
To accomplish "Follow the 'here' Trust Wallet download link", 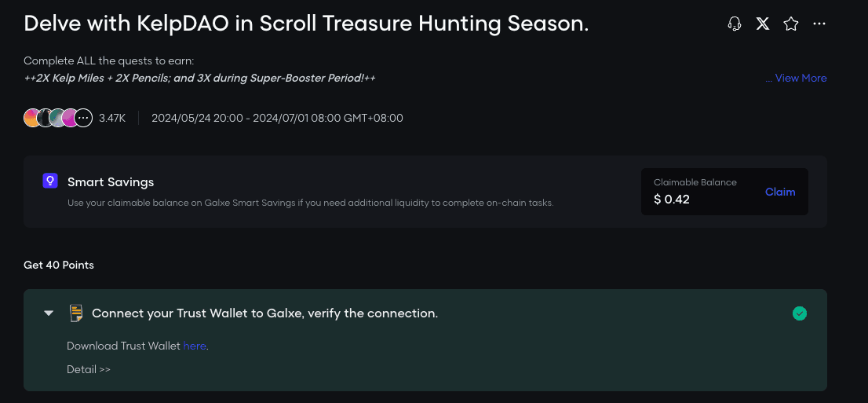I will click(x=195, y=346).
